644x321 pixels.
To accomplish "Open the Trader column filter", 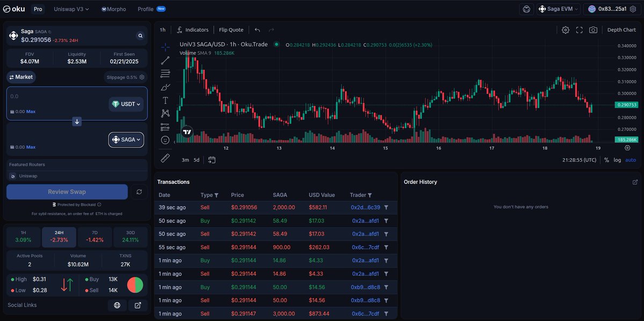I will tap(370, 195).
